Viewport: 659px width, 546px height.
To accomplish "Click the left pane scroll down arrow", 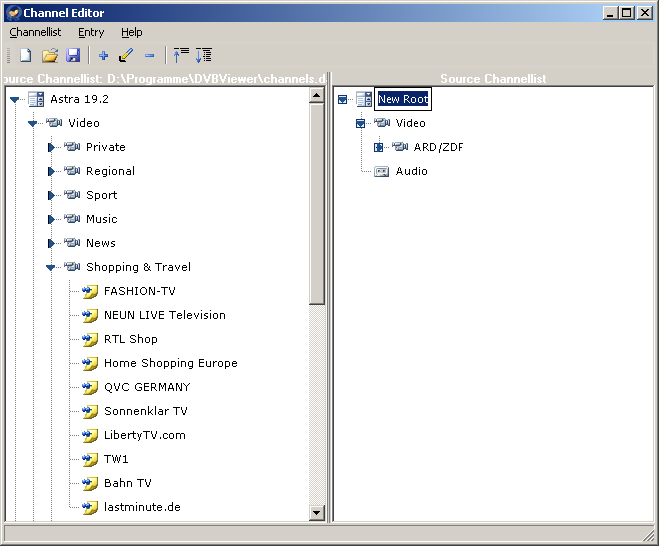I will click(x=316, y=513).
